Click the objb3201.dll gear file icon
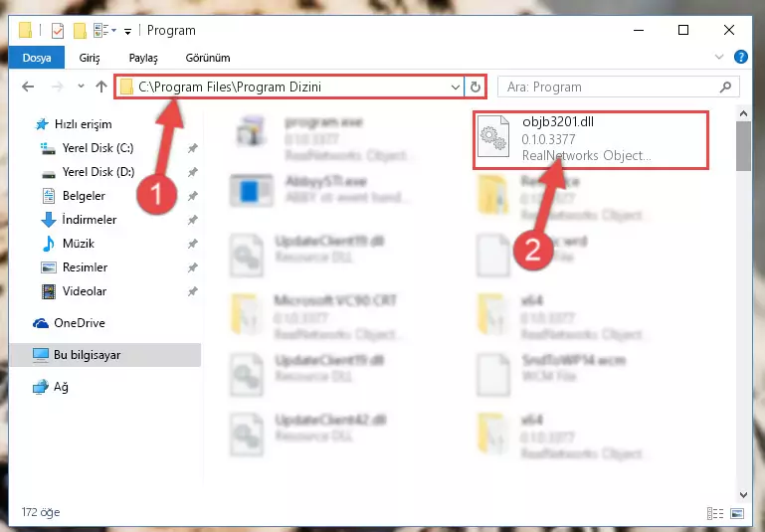The image size is (765, 532). click(493, 136)
